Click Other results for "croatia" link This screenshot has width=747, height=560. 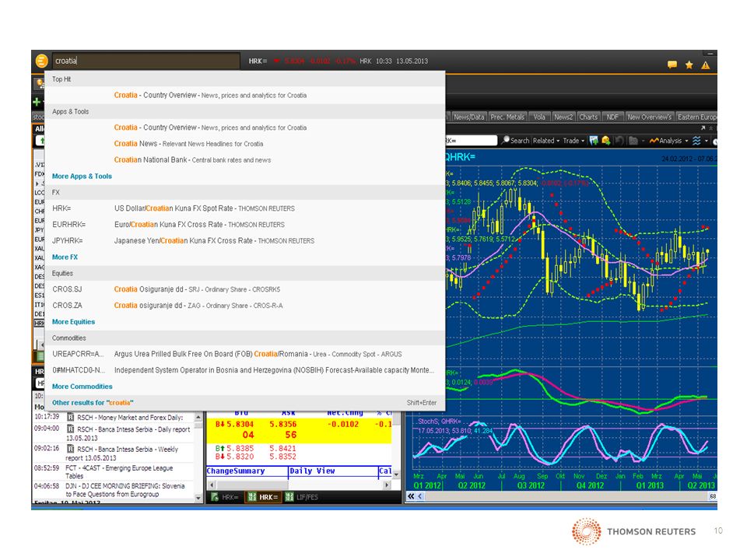pyautogui.click(x=93, y=403)
